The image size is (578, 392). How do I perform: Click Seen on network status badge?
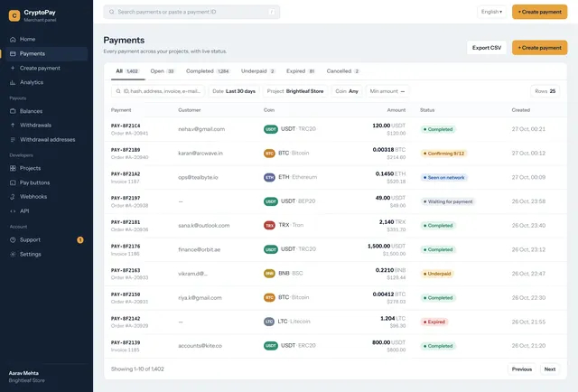click(444, 177)
